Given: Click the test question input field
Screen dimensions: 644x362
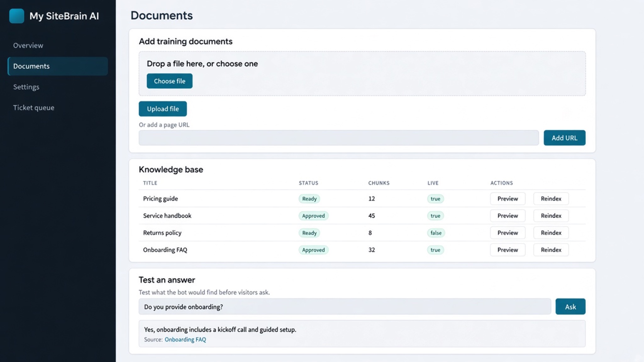Looking at the screenshot, I should point(345,307).
